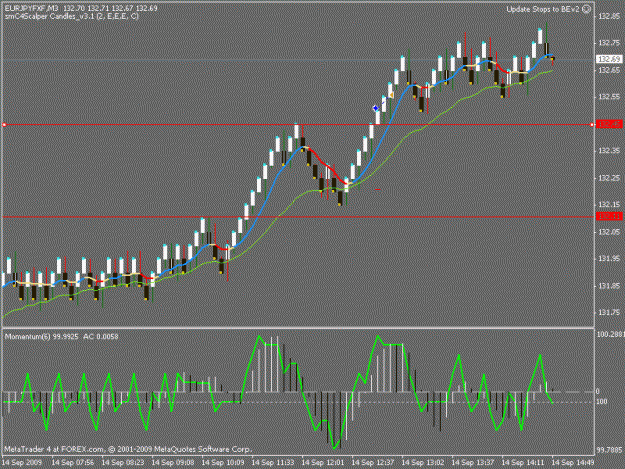The width and height of the screenshot is (625, 469).
Task: Click the Momentum(6) 99.9925 indicator label
Action: tap(41, 337)
